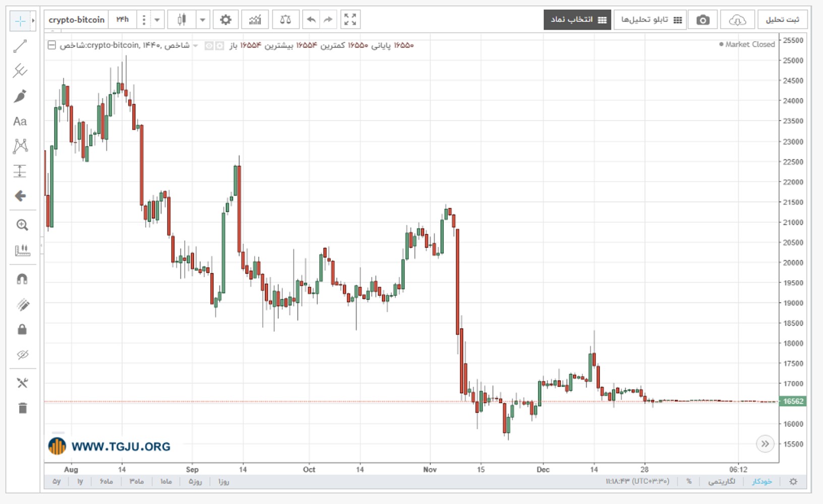Open تابلو تحلیل‌ها analysis board
The width and height of the screenshot is (823, 504).
tap(651, 20)
